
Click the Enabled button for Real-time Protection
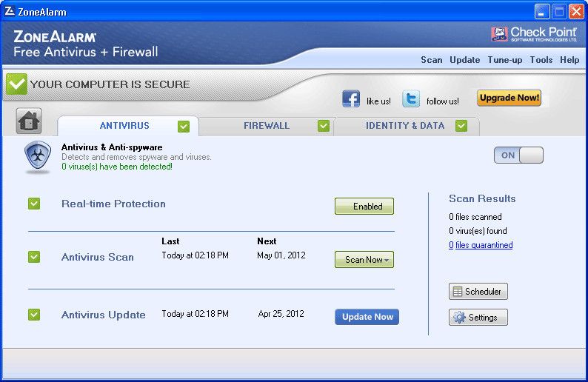click(x=364, y=207)
